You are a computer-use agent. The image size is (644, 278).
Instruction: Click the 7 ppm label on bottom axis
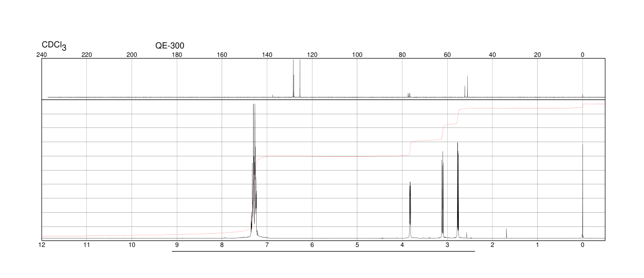click(x=267, y=245)
